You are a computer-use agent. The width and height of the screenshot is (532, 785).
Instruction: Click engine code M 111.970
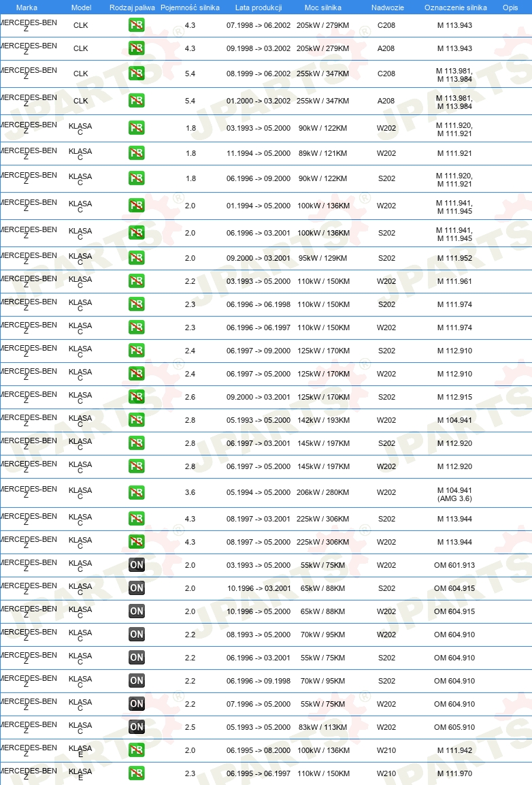coord(454,773)
